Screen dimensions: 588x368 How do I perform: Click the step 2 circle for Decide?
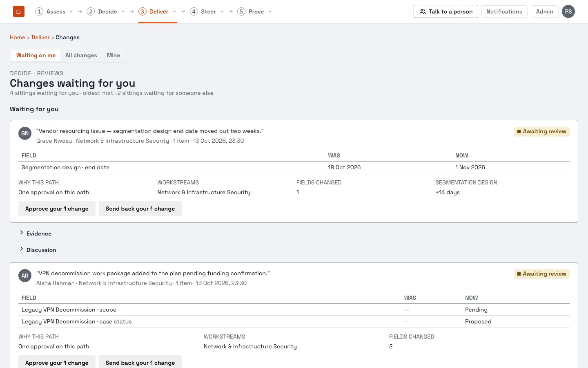[x=91, y=11]
